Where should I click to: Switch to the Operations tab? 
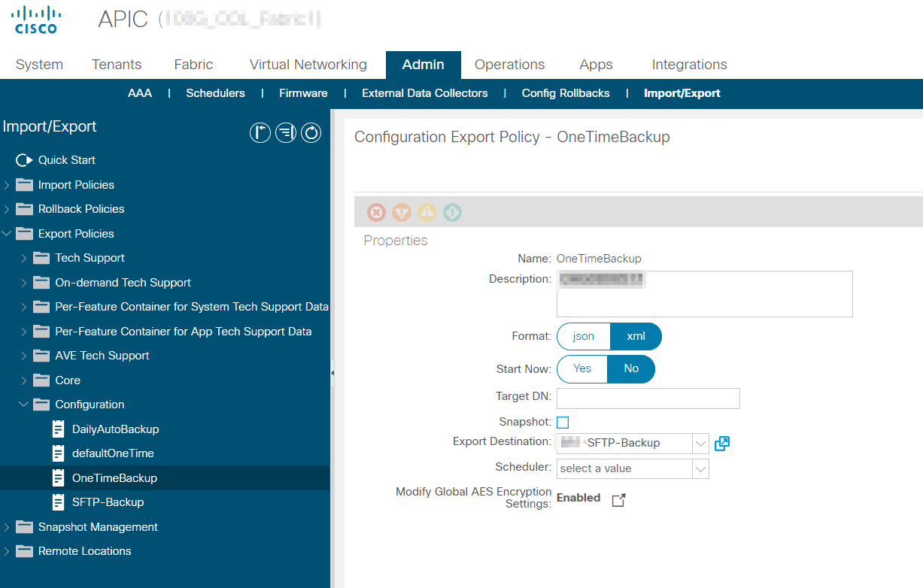click(509, 65)
